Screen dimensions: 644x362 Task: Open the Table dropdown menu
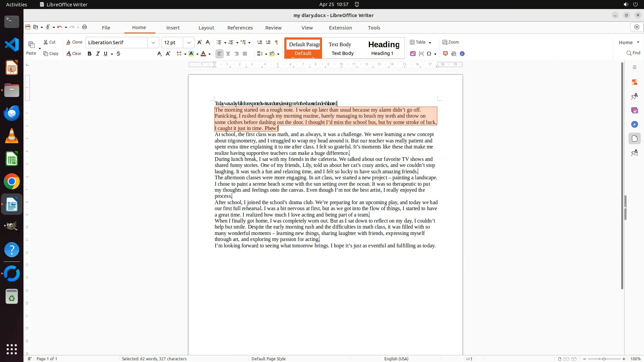[x=430, y=43]
